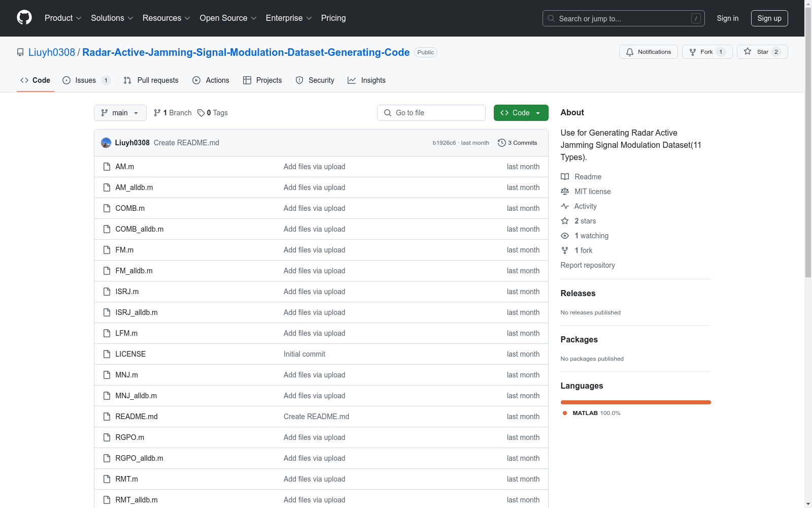The image size is (812, 508).
Task: Click the file icon for COMB.m
Action: 107,208
